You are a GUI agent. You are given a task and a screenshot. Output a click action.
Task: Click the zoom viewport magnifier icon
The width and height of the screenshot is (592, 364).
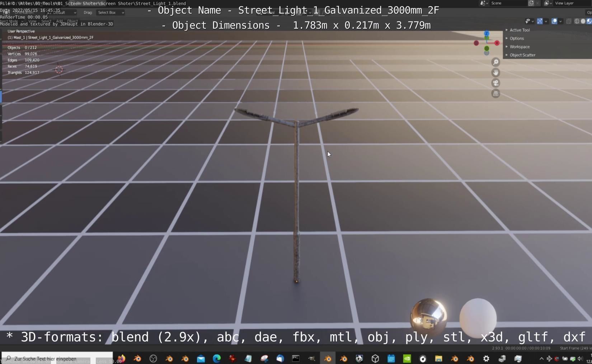(x=495, y=62)
